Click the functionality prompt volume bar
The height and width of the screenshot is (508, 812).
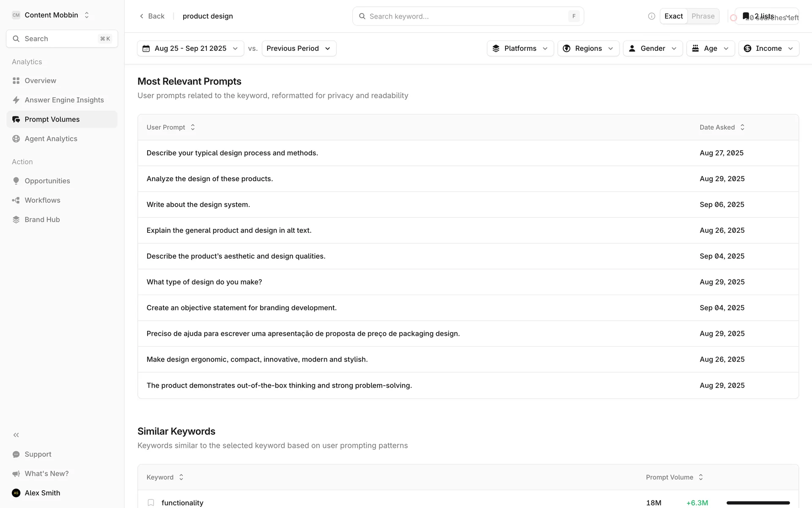758,502
